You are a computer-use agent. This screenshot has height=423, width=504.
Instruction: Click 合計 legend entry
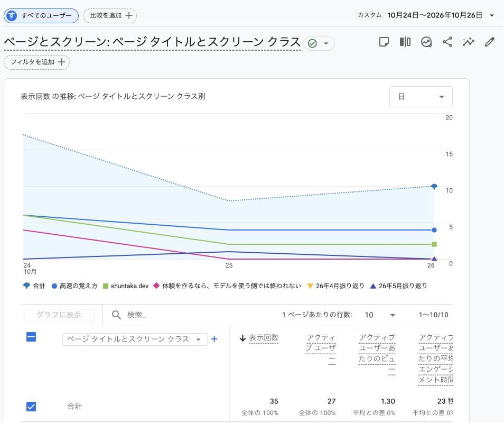(x=34, y=286)
